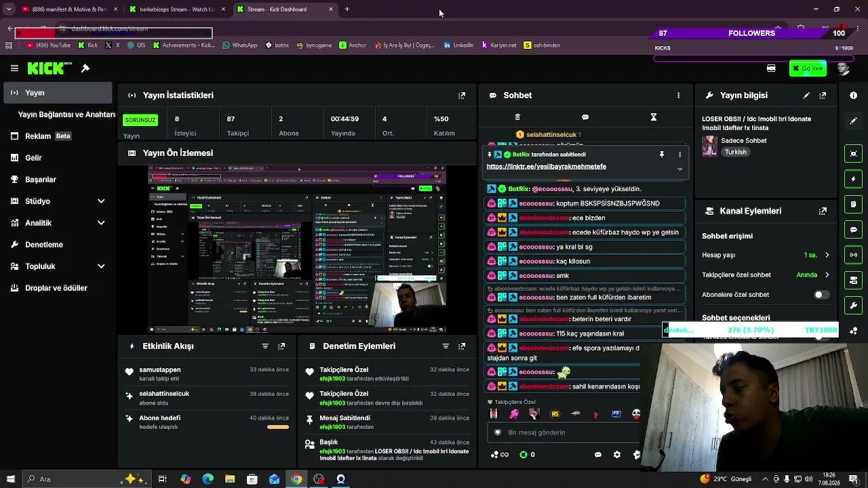Click the pin icon beside Kick logo
Viewport: 868px width, 488px height.
(x=85, y=68)
